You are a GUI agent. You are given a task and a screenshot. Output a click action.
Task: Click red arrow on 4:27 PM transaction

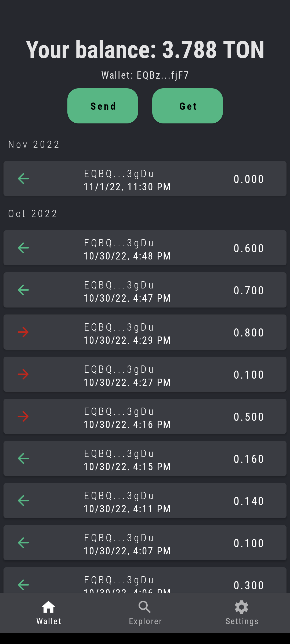23,374
